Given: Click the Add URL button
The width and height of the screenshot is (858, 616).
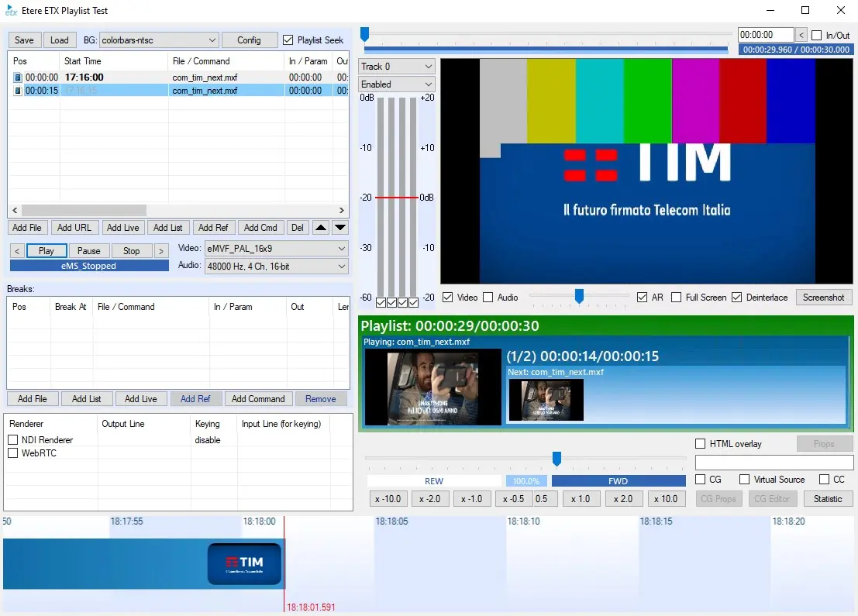Looking at the screenshot, I should pos(74,228).
